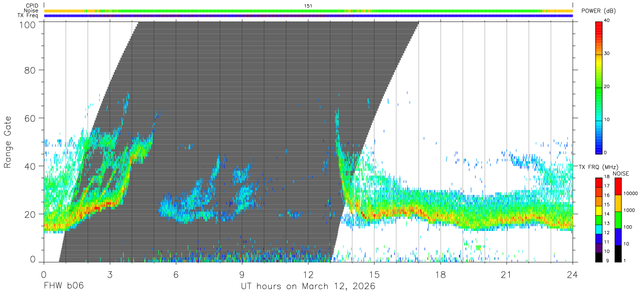Click the NOISE legend title

(621, 173)
